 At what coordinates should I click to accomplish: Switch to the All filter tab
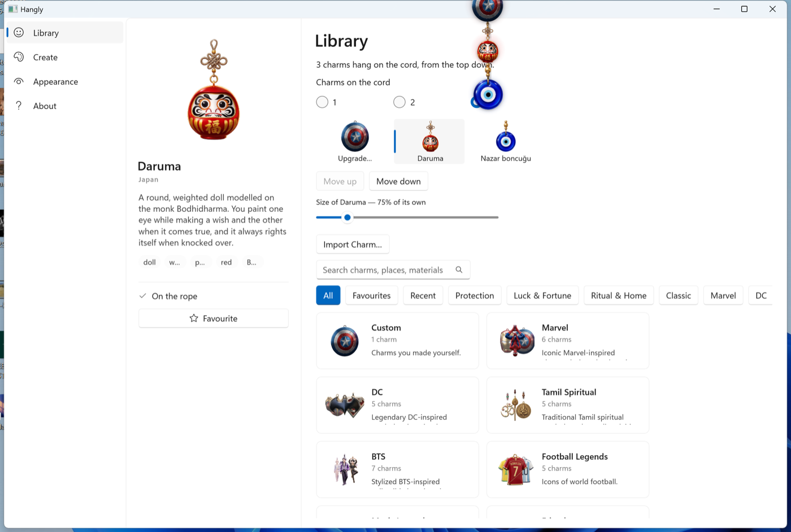tap(328, 295)
